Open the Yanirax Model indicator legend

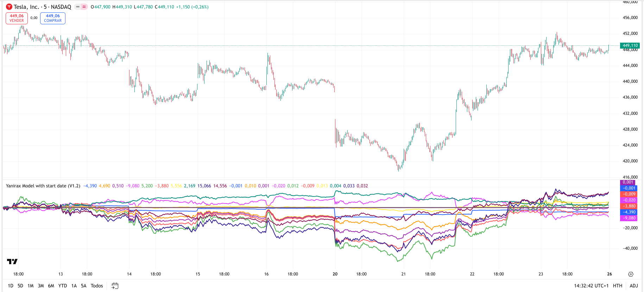point(43,186)
